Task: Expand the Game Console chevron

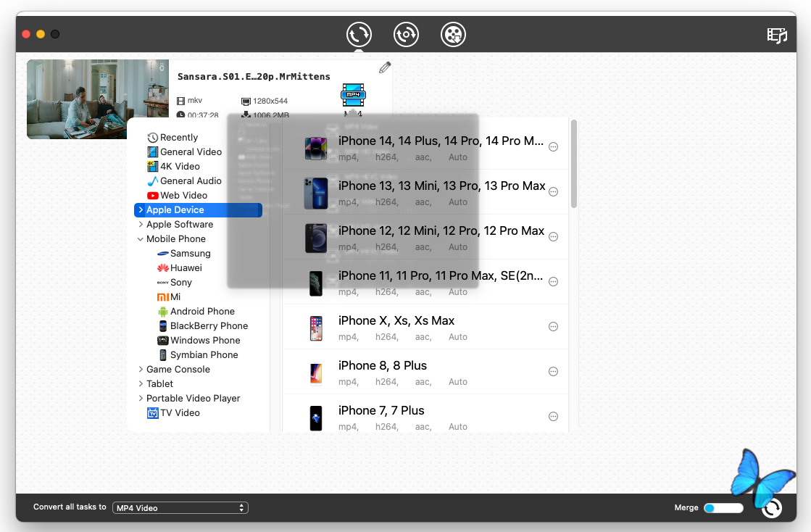Action: click(x=141, y=369)
